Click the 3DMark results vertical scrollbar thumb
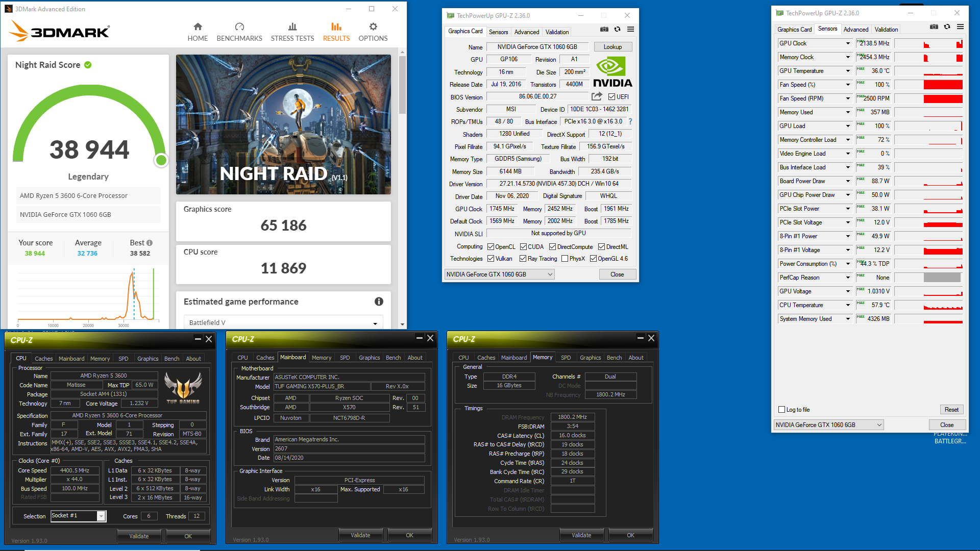 point(402,85)
